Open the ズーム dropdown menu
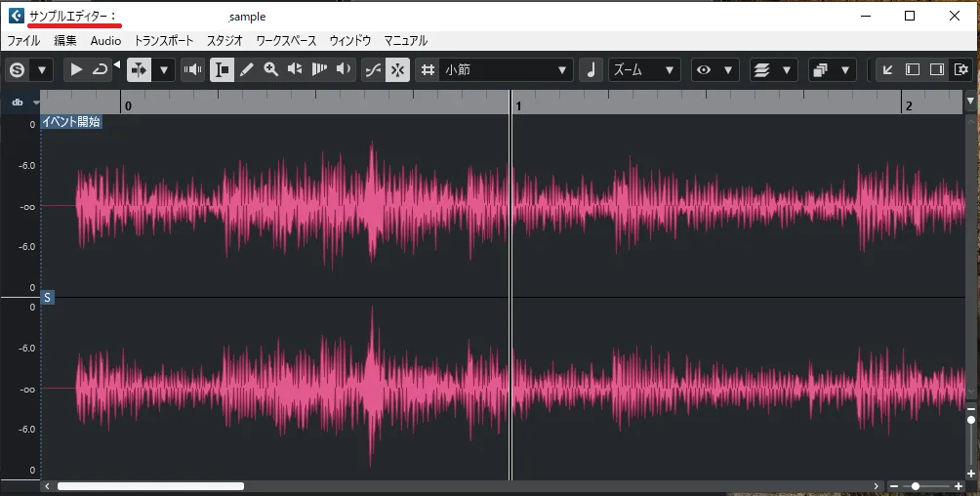980x496 pixels. click(x=643, y=69)
